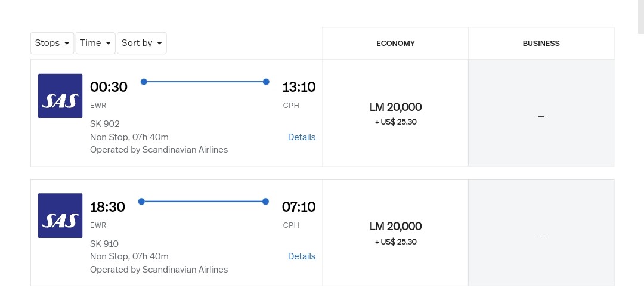The width and height of the screenshot is (644, 297).
Task: Click the Business fare cell for SK 910
Action: 541,236
